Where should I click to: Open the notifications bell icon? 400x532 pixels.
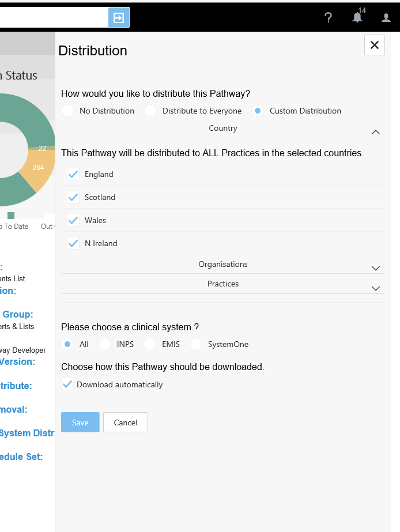tap(357, 18)
